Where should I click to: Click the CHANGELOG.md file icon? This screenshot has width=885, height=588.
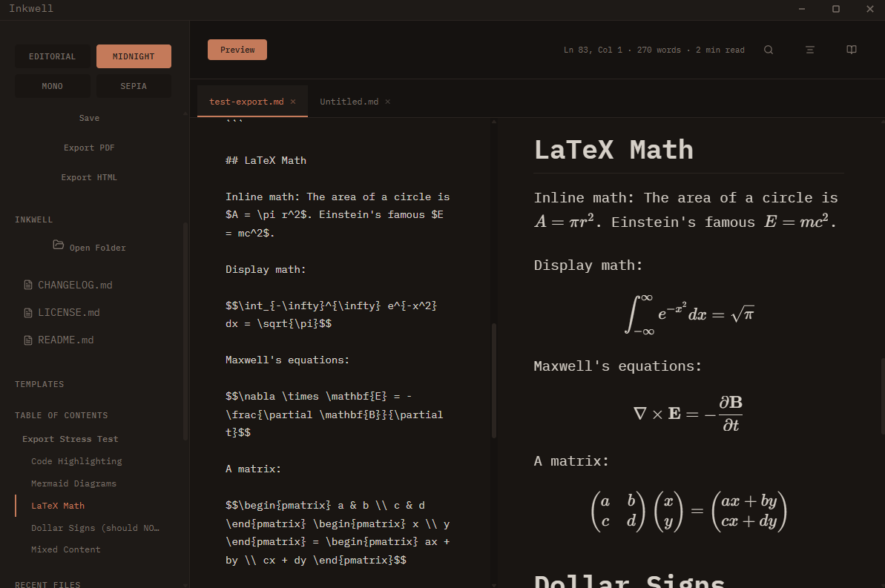27,285
